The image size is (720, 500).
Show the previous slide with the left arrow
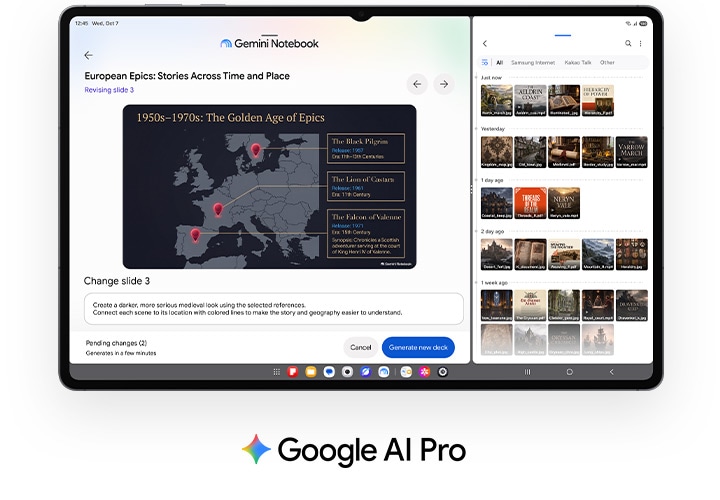(417, 84)
